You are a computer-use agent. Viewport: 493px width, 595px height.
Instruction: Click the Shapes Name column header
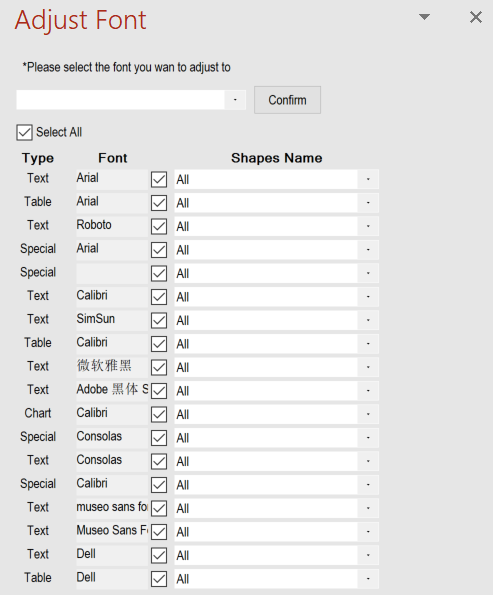(x=277, y=158)
